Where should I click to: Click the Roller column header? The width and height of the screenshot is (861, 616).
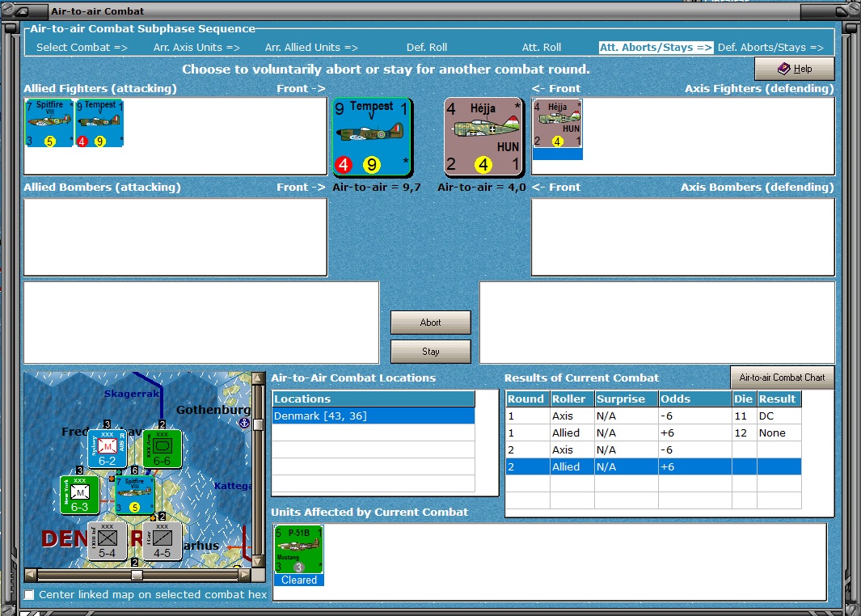pos(572,399)
